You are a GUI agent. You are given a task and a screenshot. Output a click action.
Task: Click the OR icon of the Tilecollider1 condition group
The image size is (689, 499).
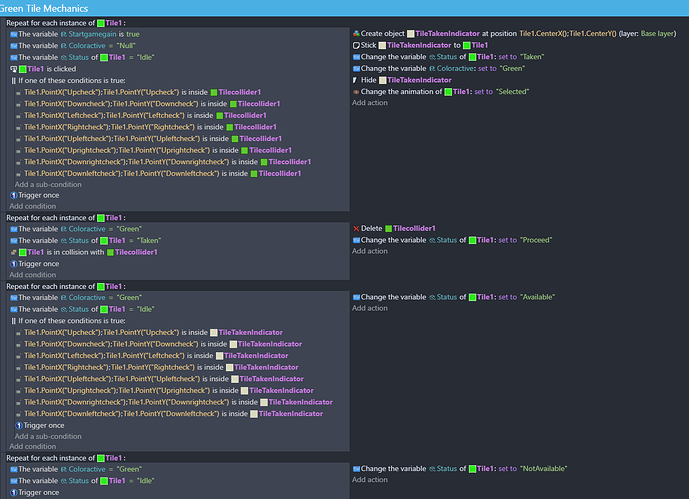coord(14,81)
